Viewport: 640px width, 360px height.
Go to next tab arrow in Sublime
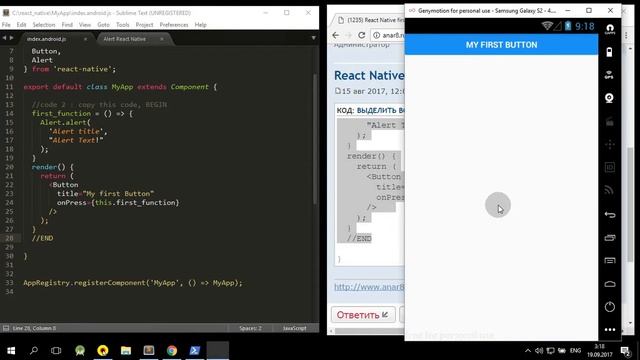pyautogui.click(x=11, y=38)
